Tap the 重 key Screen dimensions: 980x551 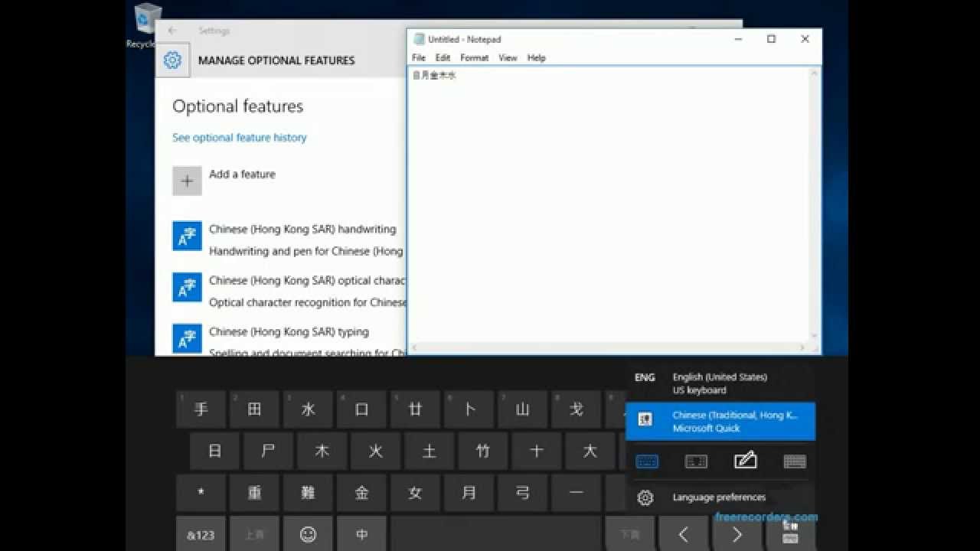point(254,493)
